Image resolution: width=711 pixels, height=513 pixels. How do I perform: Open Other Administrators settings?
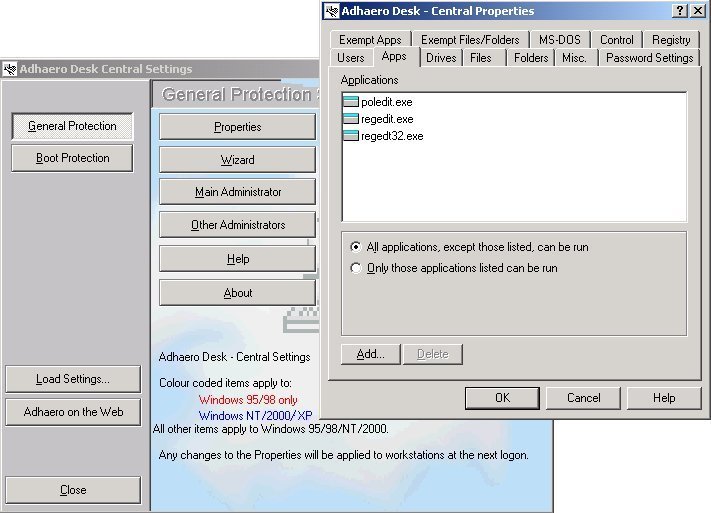[x=238, y=225]
